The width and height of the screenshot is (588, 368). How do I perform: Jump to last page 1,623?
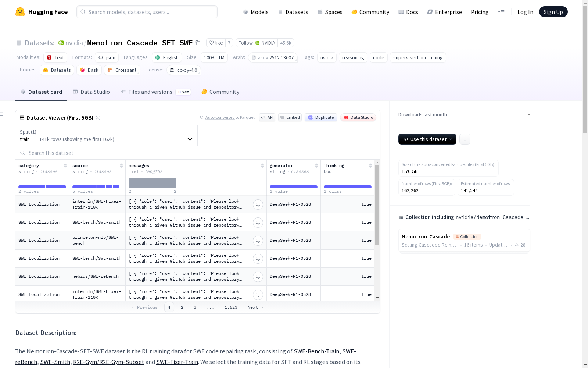(x=231, y=308)
